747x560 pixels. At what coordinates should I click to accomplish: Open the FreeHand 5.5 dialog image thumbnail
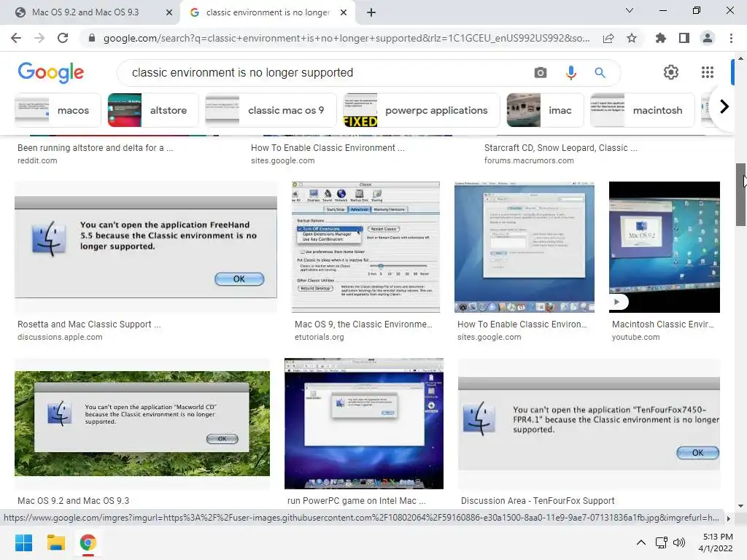(146, 246)
